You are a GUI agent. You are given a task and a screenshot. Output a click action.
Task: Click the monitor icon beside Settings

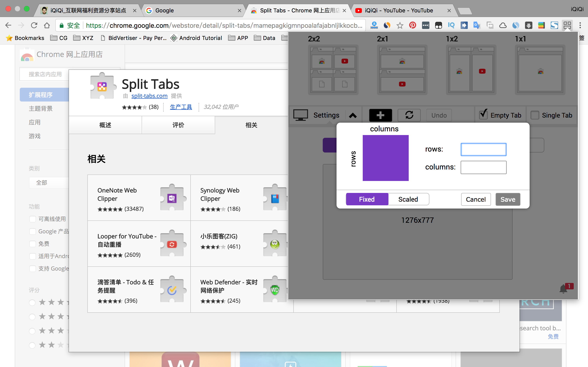[300, 115]
